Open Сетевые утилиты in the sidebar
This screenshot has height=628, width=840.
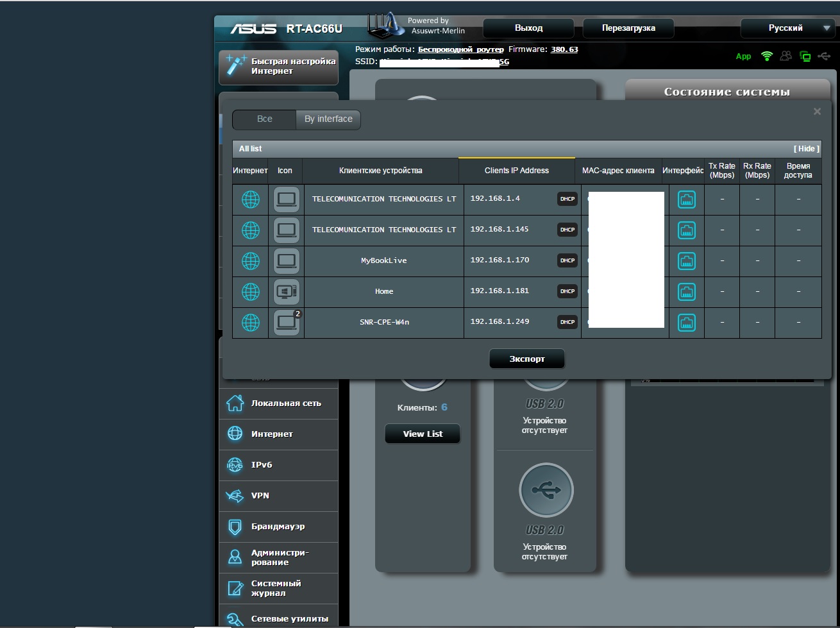(278, 617)
